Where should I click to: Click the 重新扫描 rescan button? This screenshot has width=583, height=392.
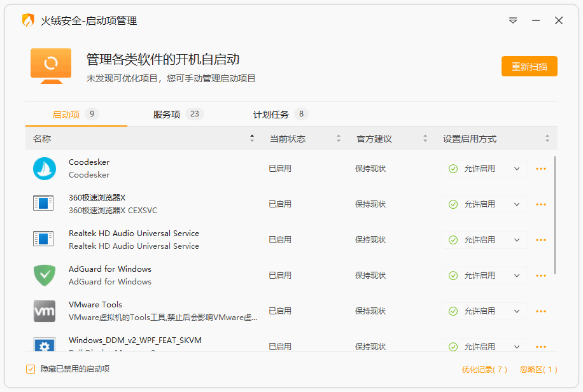529,66
